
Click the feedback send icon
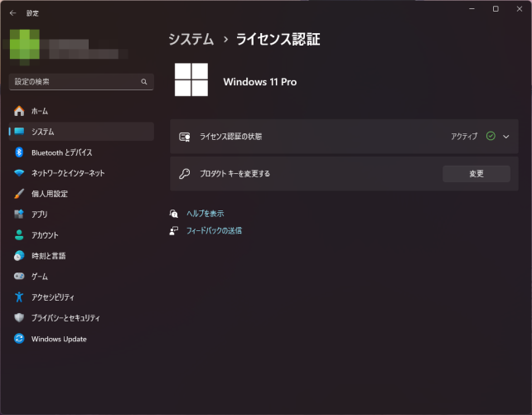[x=174, y=231]
